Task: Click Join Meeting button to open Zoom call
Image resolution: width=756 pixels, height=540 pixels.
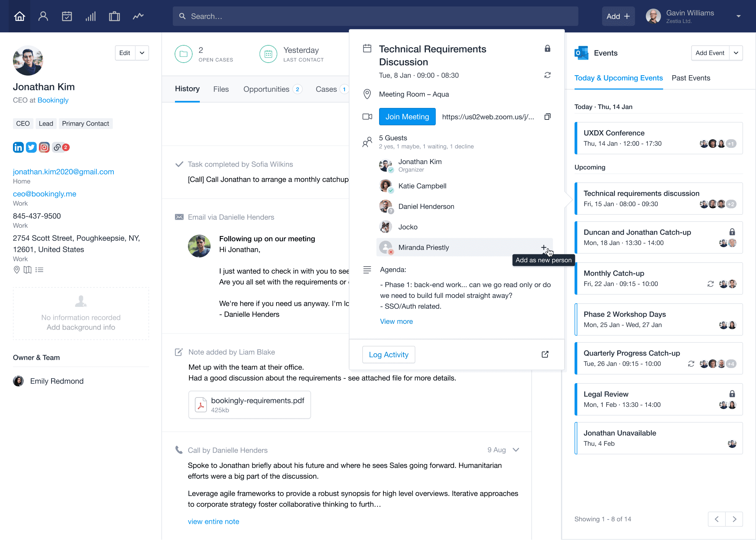Action: point(408,116)
